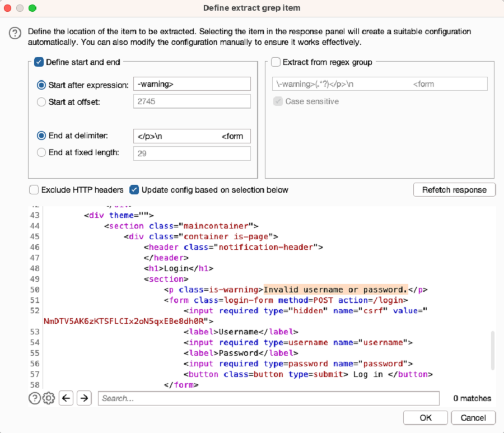Focus the End at delimiter field
504x433 pixels.
192,136
